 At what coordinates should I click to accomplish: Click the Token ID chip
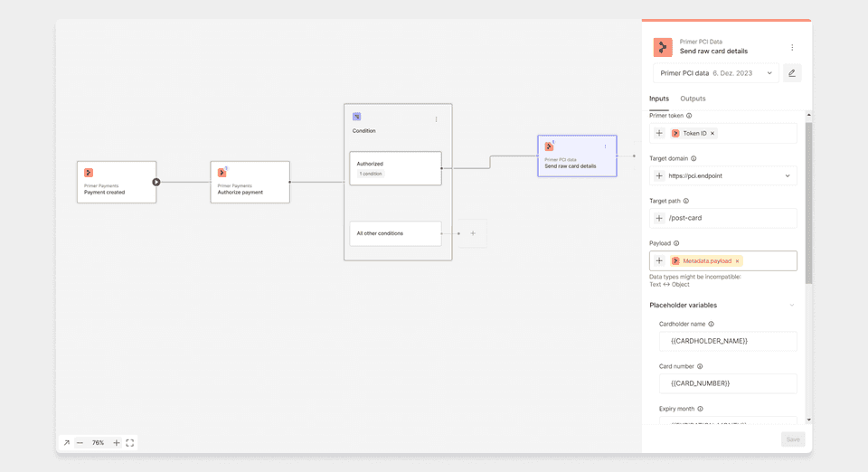click(x=693, y=133)
